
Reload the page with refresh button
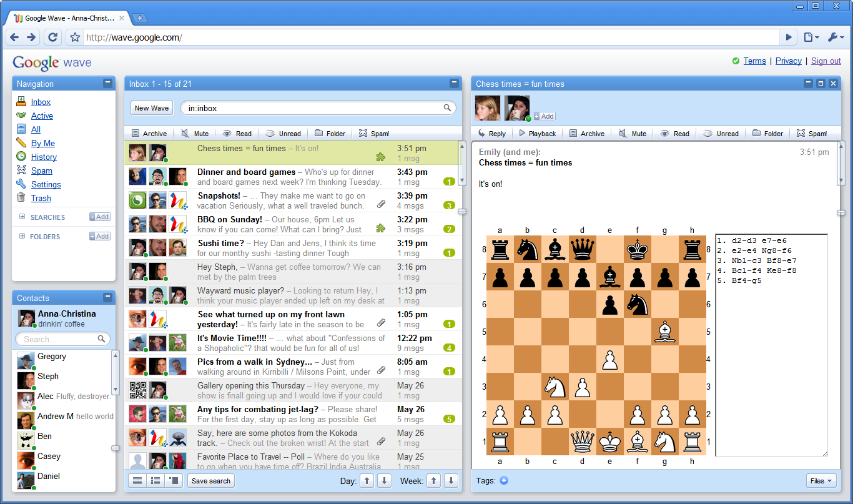pos(53,37)
